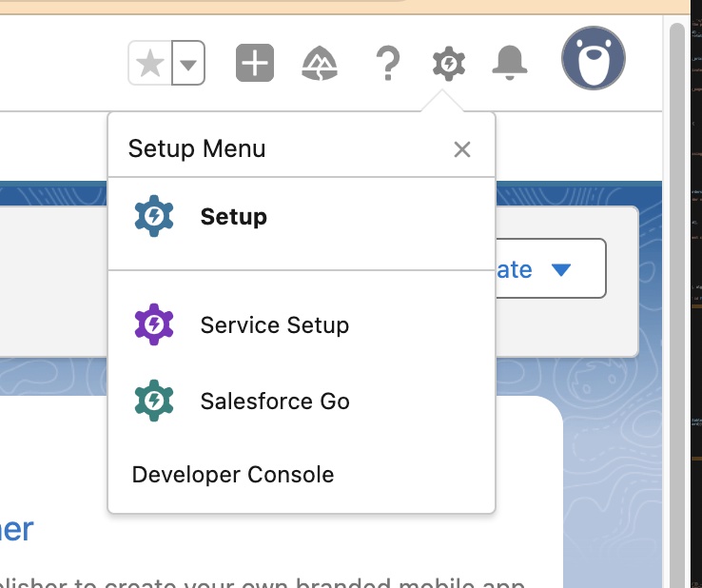The height and width of the screenshot is (588, 702).
Task: Click the purple Service Setup gear icon
Action: point(154,324)
